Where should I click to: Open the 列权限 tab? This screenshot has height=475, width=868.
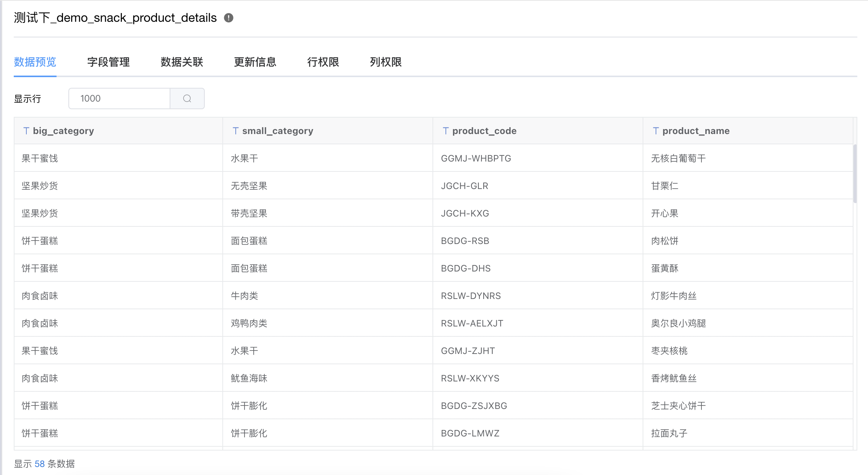click(385, 62)
